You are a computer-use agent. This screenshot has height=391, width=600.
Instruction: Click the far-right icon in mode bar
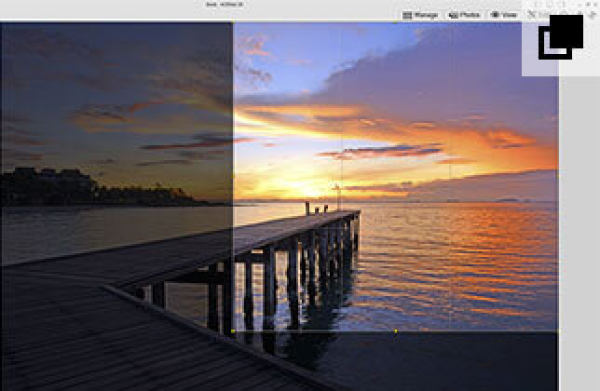[x=593, y=15]
